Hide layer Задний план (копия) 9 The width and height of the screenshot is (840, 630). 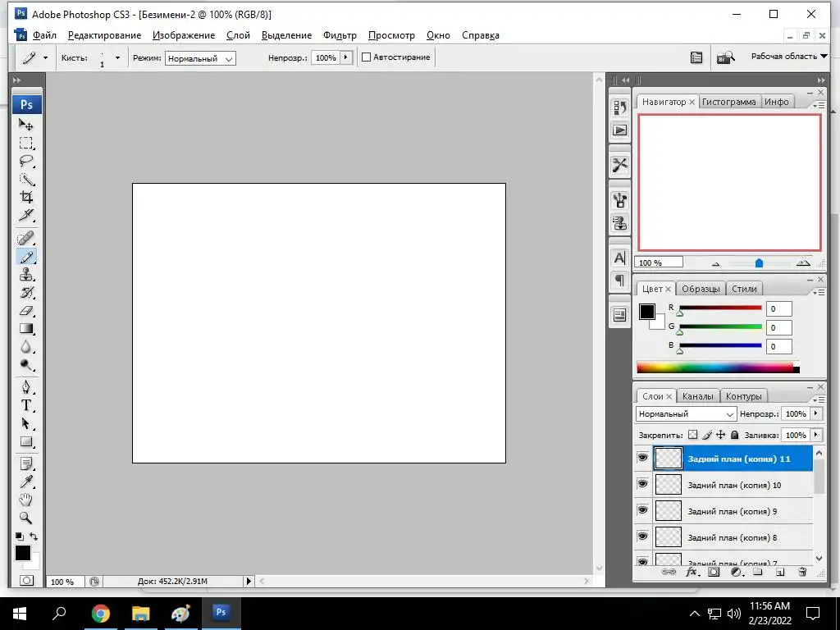point(643,510)
